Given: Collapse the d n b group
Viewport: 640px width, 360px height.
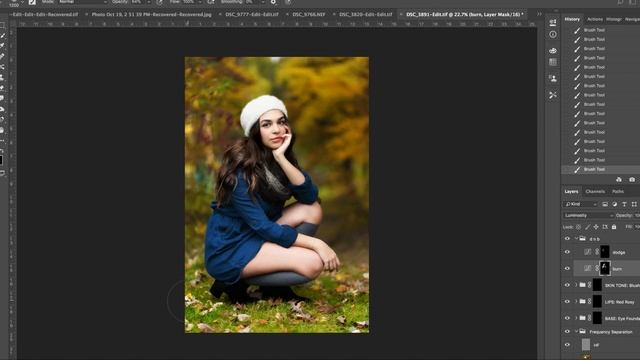Looking at the screenshot, I should coord(576,239).
